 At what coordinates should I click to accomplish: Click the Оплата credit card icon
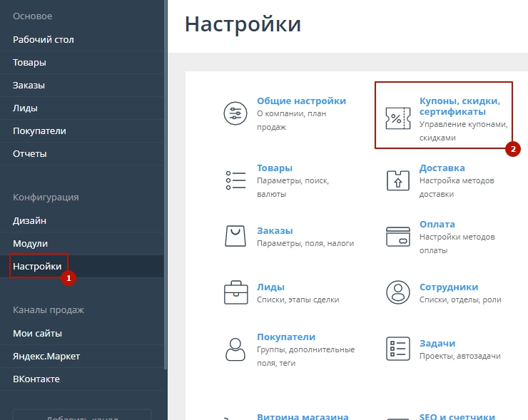397,236
